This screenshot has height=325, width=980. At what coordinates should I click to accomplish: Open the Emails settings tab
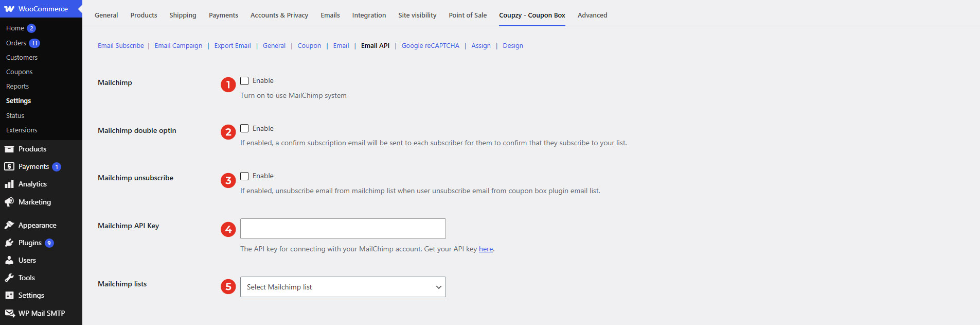[330, 15]
